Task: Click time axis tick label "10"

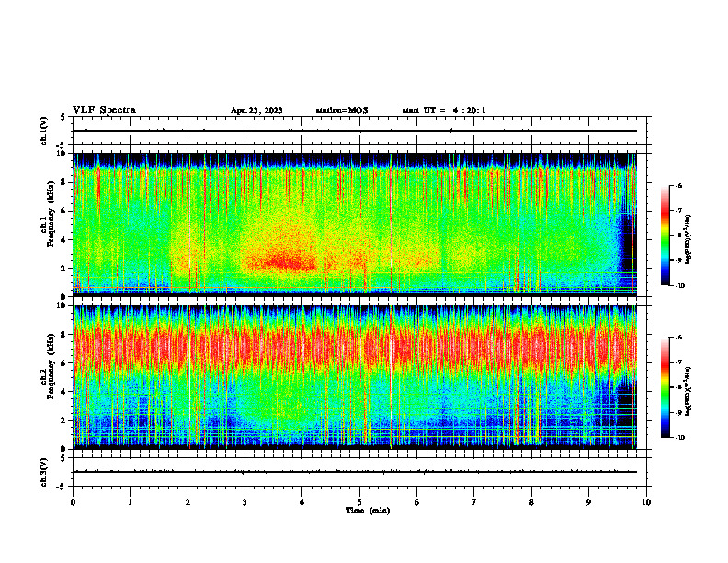Action: click(646, 502)
